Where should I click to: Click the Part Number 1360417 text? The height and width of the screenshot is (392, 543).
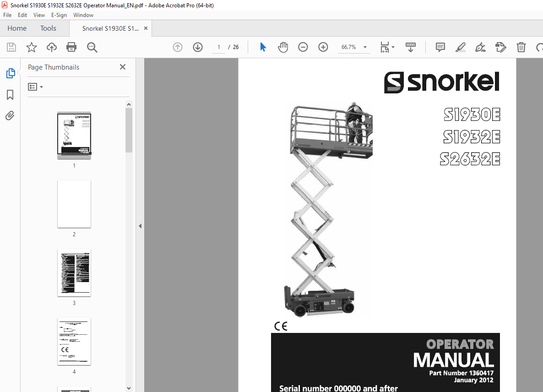[461, 373]
